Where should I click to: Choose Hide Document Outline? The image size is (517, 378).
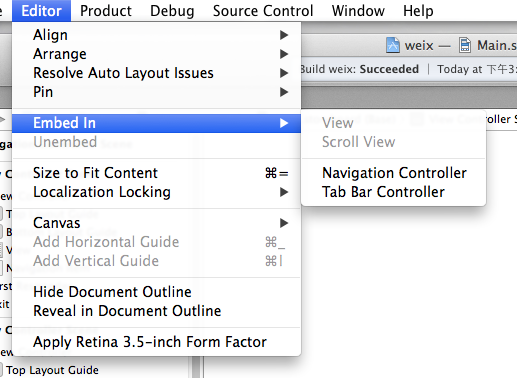[156, 292]
